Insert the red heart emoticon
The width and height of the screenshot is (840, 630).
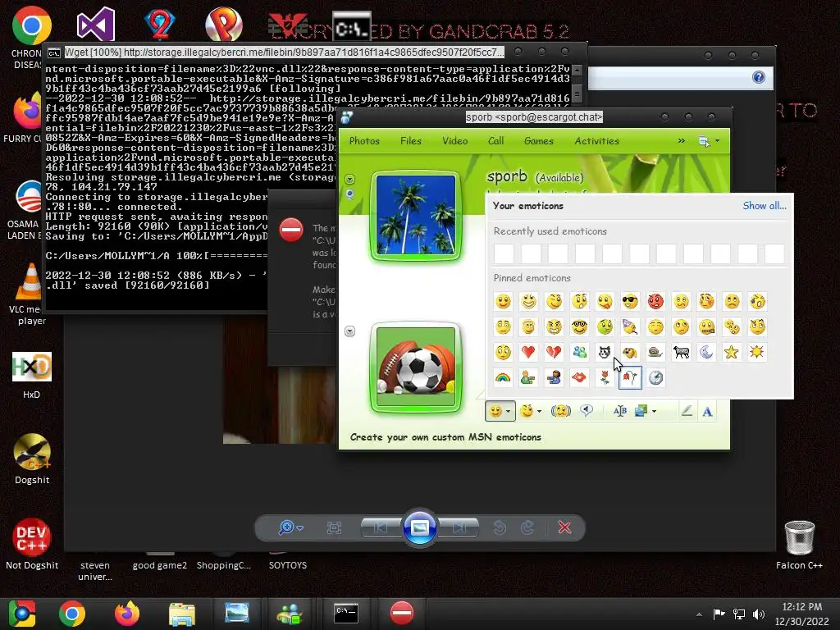click(x=528, y=352)
